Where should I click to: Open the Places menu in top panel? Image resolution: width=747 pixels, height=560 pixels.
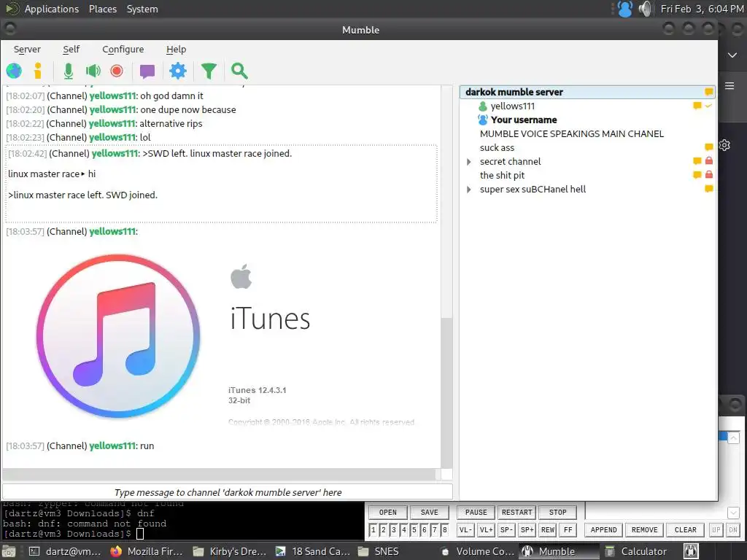click(103, 9)
